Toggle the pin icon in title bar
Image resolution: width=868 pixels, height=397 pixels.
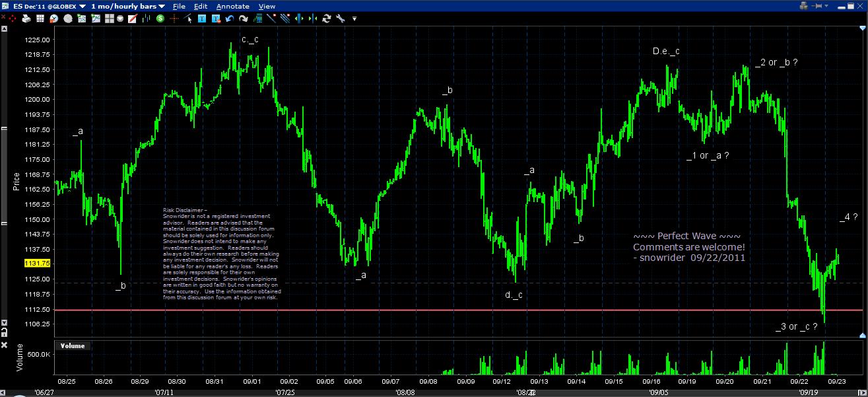pyautogui.click(x=817, y=6)
